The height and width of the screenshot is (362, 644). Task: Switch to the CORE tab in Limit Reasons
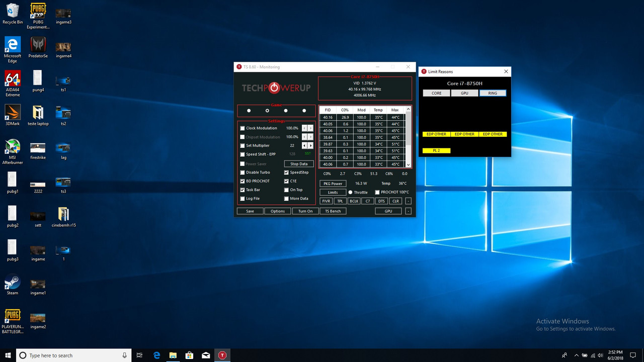click(436, 93)
